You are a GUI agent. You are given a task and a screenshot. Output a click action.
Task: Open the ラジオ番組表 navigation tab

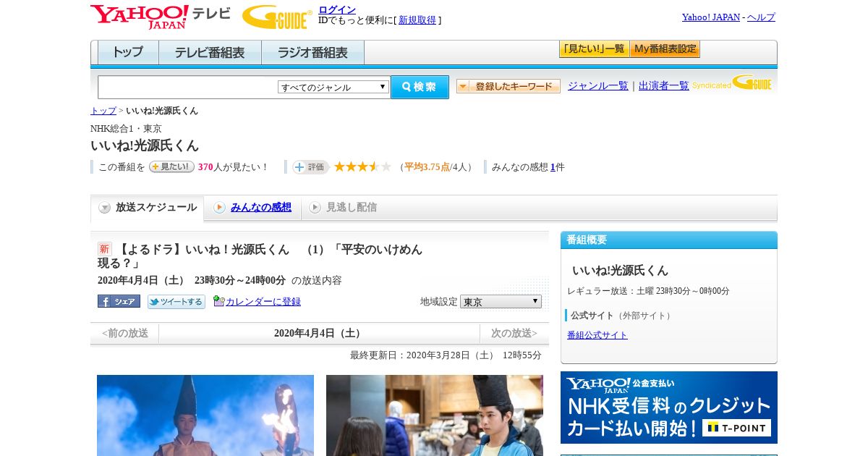(x=312, y=53)
